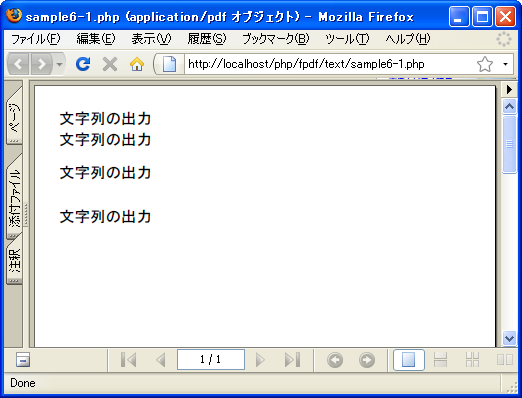The height and width of the screenshot is (398, 522).
Task: Open the ファイル(F) menu
Action: [35, 39]
